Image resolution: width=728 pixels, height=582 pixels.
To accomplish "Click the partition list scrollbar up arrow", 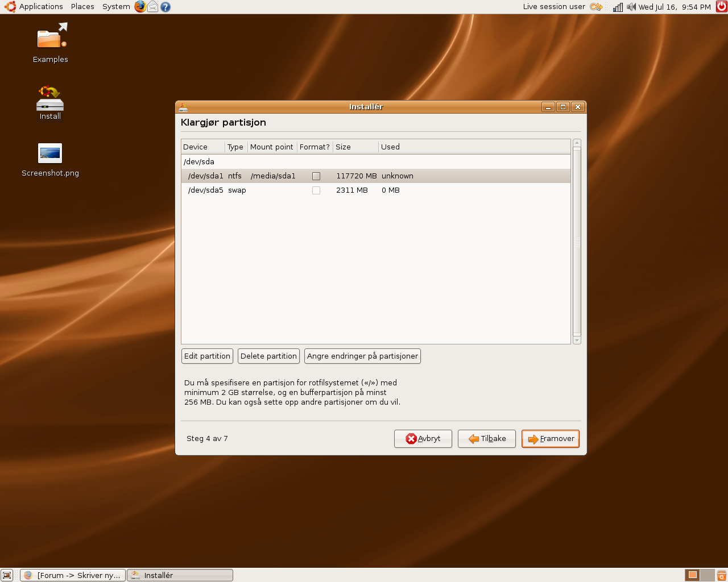I will (577, 143).
